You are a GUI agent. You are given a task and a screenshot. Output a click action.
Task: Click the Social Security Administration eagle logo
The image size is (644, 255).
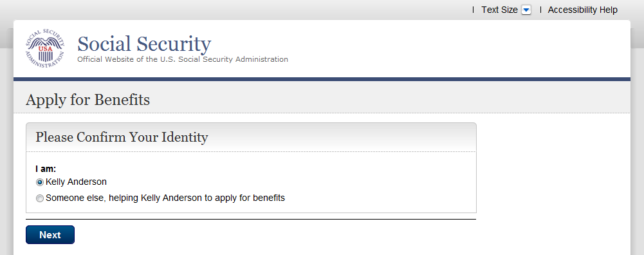tap(45, 48)
